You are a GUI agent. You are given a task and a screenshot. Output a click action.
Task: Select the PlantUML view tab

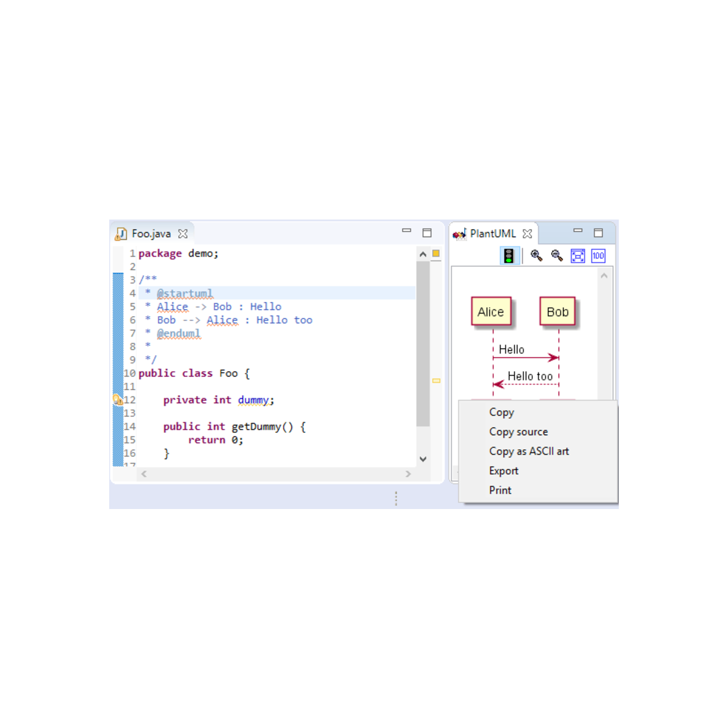pyautogui.click(x=493, y=234)
